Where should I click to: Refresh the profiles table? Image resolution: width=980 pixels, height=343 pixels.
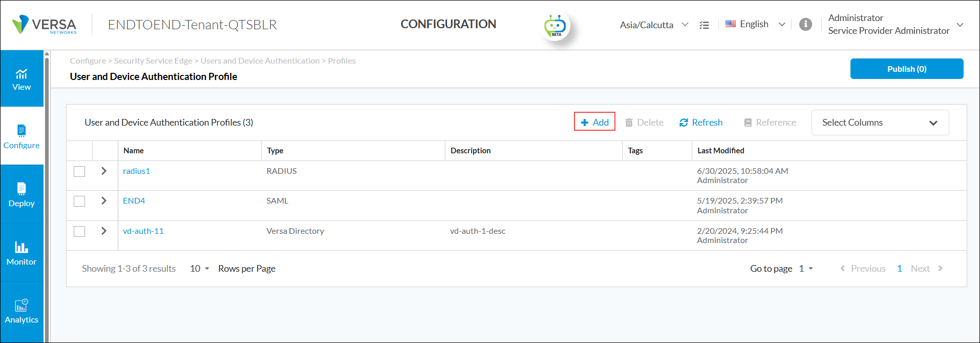point(701,123)
